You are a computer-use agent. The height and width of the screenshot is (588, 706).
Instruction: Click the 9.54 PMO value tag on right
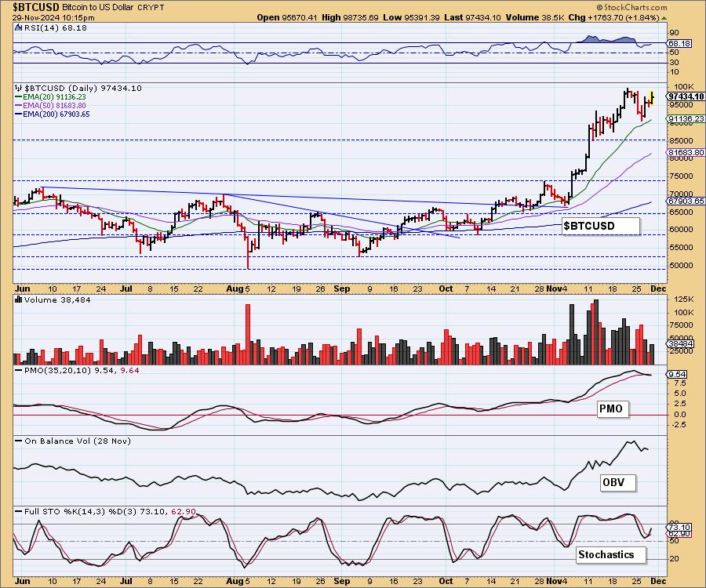click(677, 374)
